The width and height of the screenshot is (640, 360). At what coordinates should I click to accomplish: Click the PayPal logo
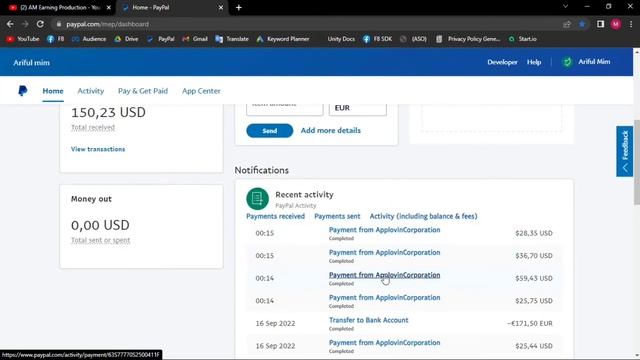(x=23, y=91)
